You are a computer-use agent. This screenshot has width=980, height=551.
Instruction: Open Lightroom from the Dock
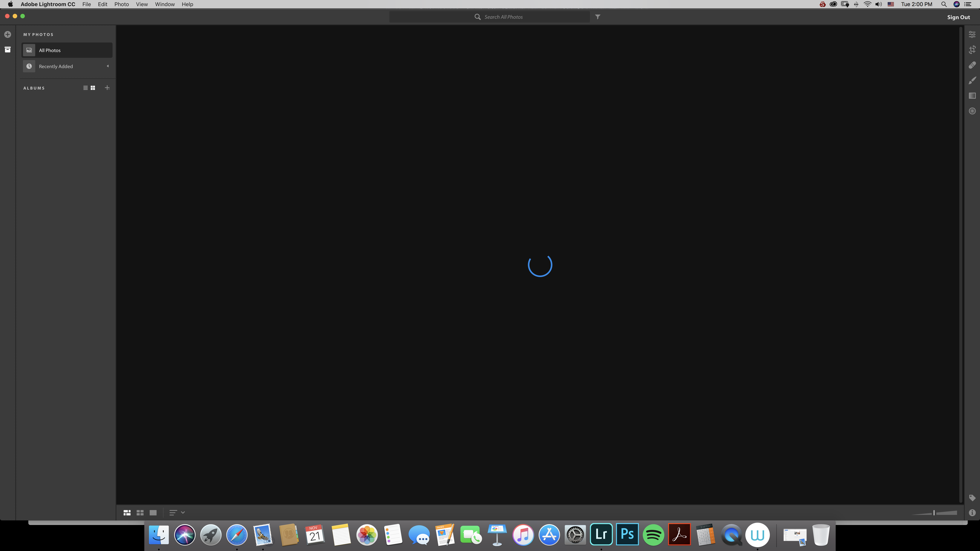coord(601,535)
